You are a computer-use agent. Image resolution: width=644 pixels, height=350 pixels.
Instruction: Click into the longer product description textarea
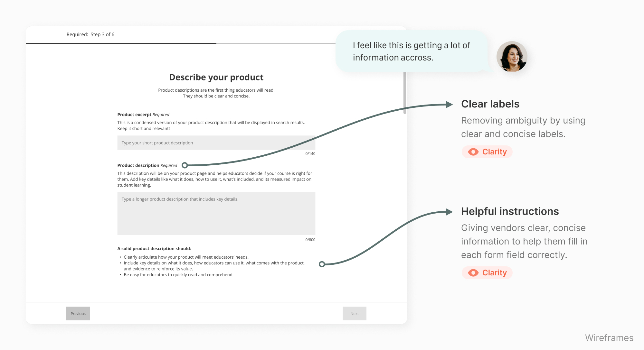(216, 213)
